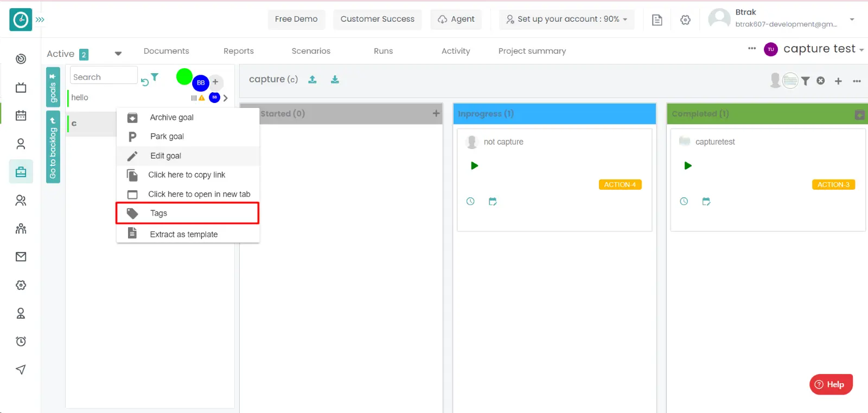Click the upload icon beside capture (c)
Image resolution: width=868 pixels, height=413 pixels.
312,80
